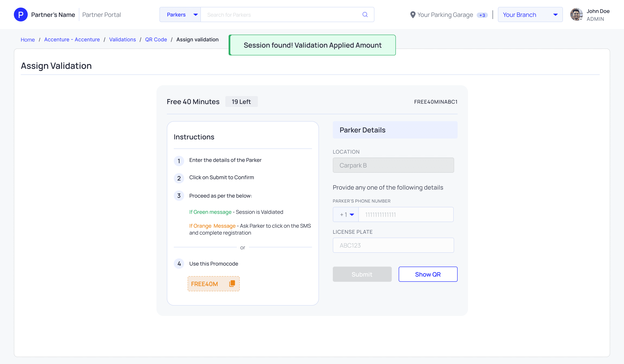624x364 pixels.
Task: Focus the Search for Parkers field
Action: [x=280, y=14]
